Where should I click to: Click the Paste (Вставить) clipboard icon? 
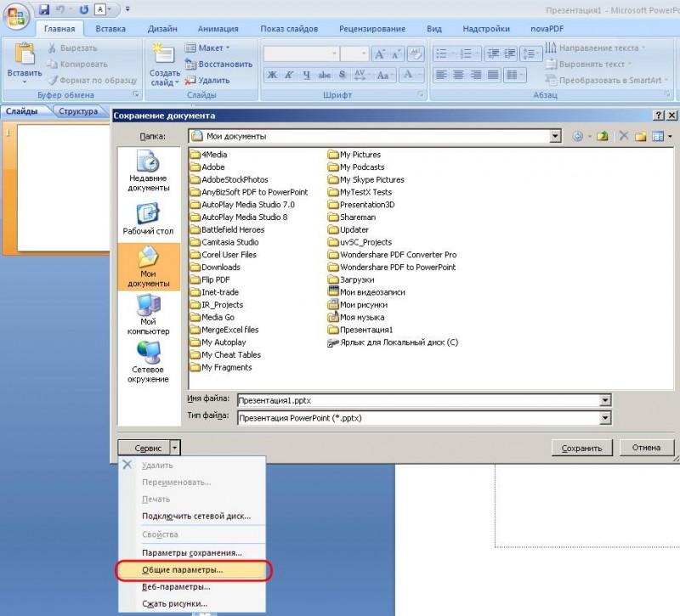pyautogui.click(x=25, y=54)
